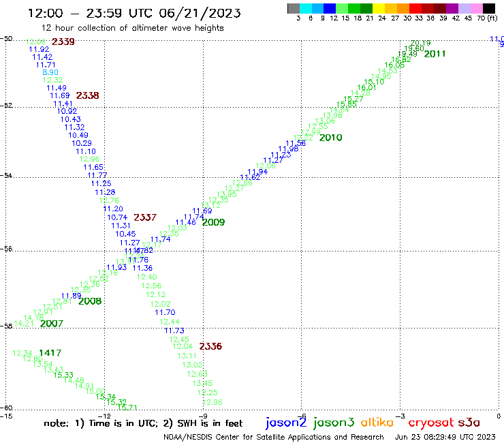Click the -58 latitude axis label

pyautogui.click(x=6, y=326)
